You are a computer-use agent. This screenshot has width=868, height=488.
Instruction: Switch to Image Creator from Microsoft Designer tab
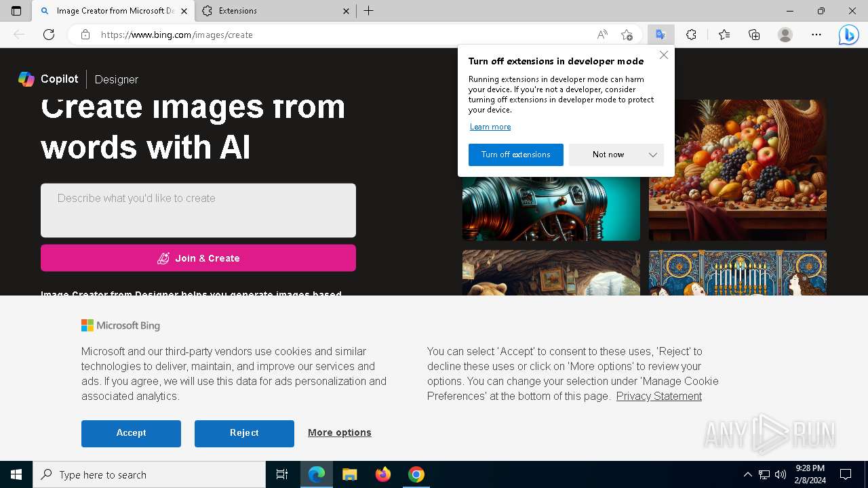pos(113,11)
